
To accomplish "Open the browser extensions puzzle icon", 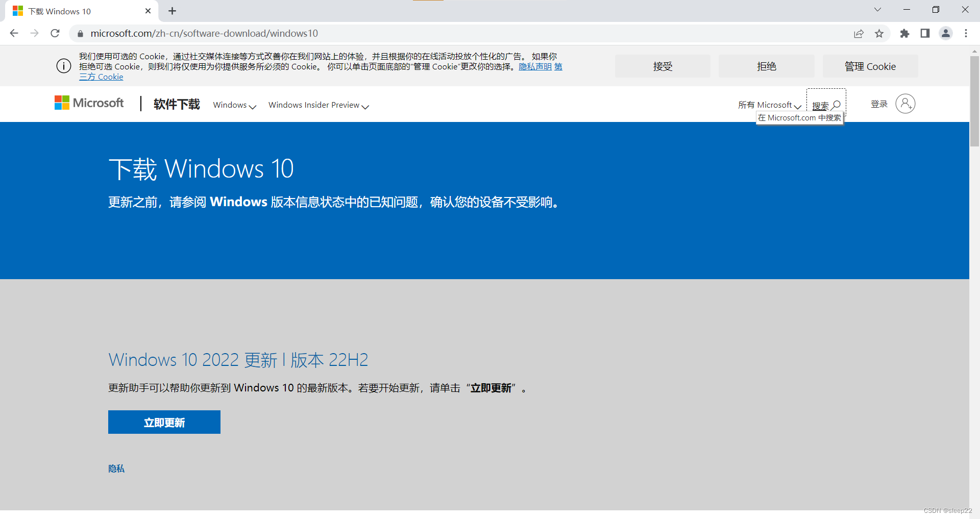I will point(905,33).
